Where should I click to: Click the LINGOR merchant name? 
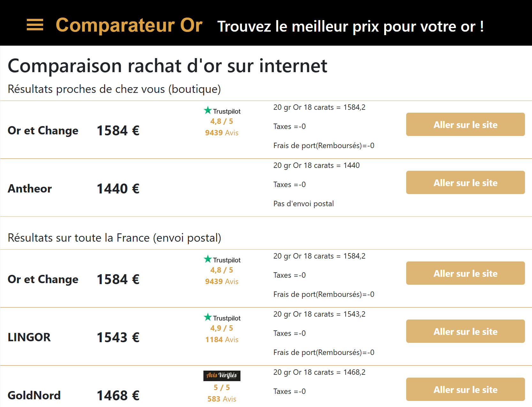point(29,337)
